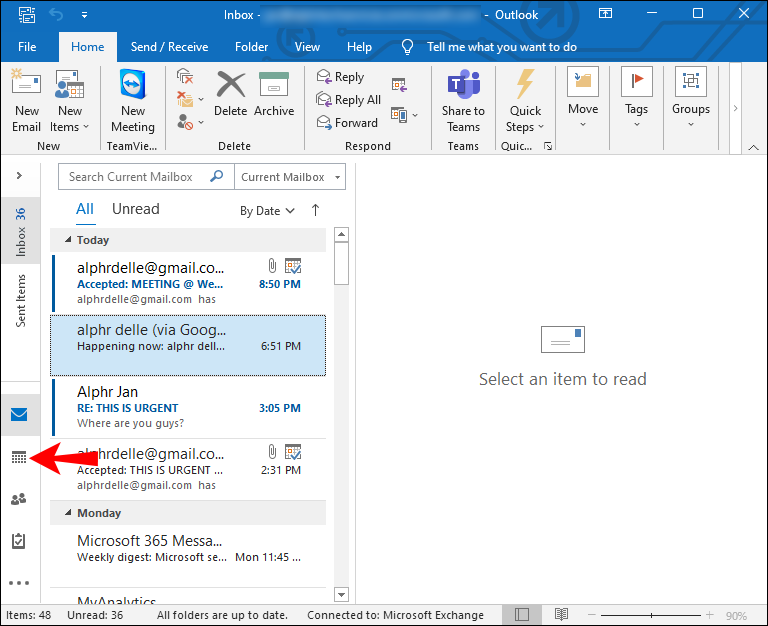
Task: Switch to Normal view in status bar
Action: click(522, 614)
